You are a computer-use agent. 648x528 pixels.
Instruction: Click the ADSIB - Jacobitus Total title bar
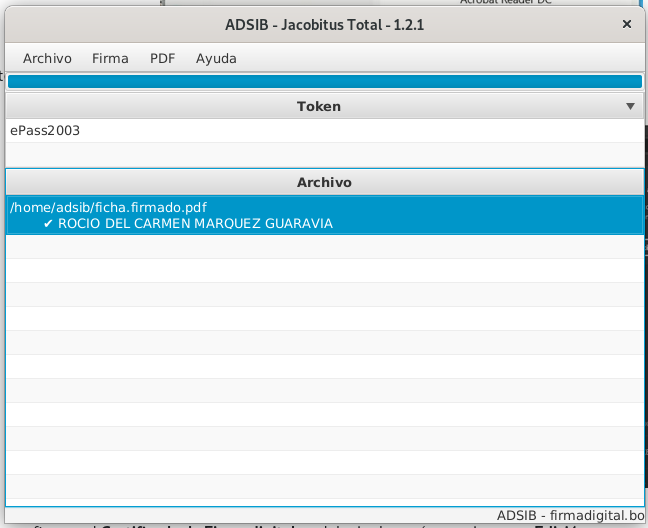click(x=324, y=25)
